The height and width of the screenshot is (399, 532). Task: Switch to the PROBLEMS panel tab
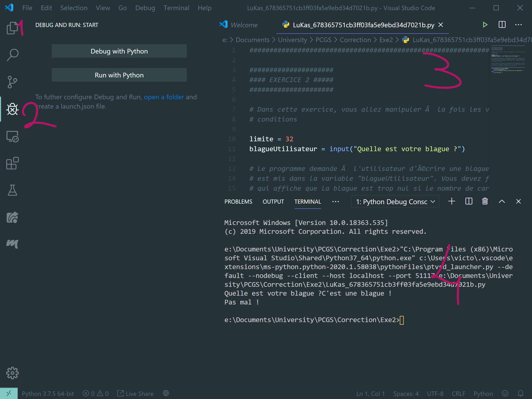click(x=238, y=202)
